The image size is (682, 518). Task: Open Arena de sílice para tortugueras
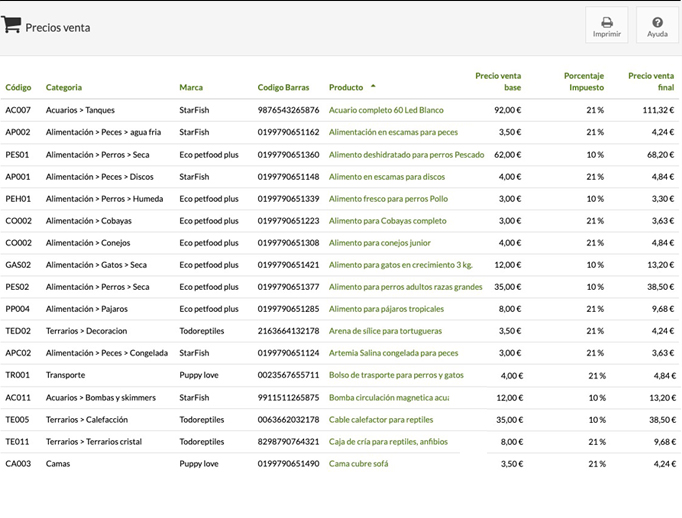tap(385, 331)
